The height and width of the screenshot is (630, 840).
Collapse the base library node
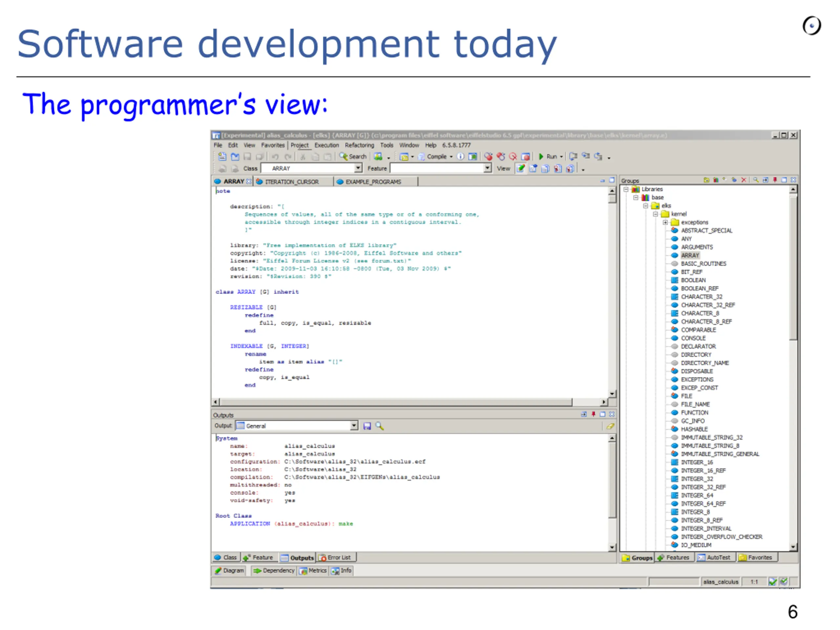(636, 198)
